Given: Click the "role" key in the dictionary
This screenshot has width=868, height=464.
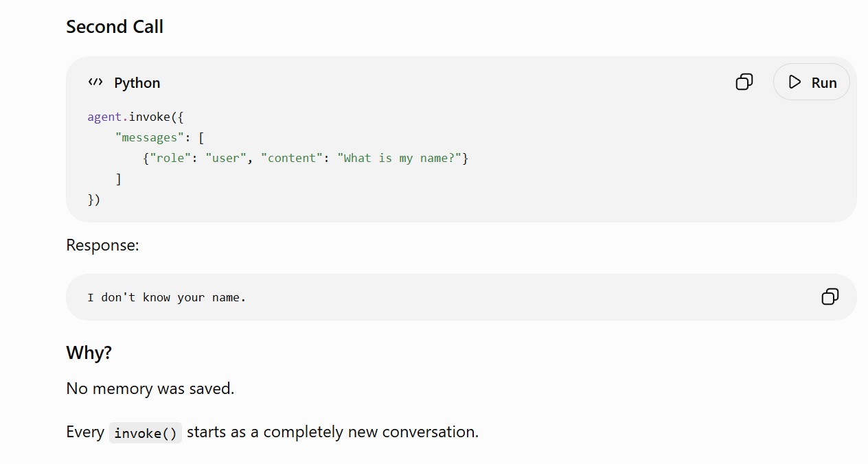Looking at the screenshot, I should (x=171, y=158).
